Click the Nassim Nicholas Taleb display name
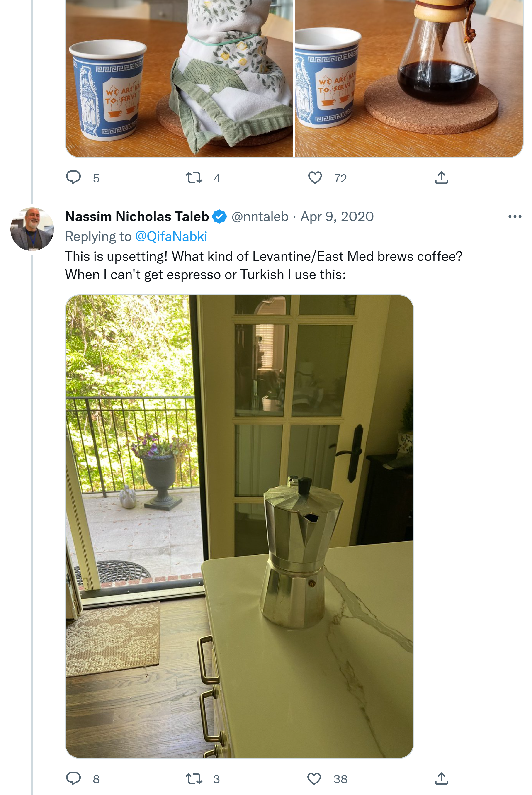The width and height of the screenshot is (532, 795). pos(137,216)
